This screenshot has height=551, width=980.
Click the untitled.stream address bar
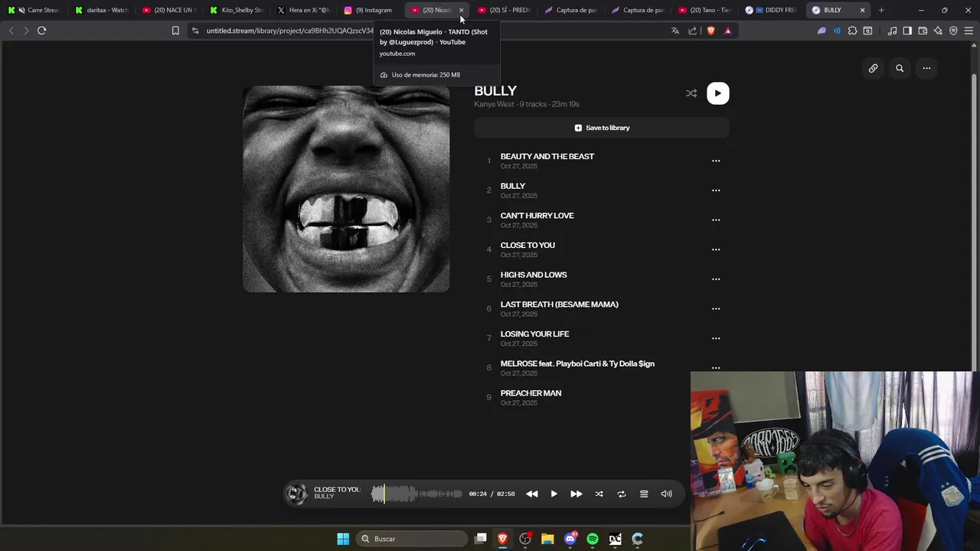point(289,31)
